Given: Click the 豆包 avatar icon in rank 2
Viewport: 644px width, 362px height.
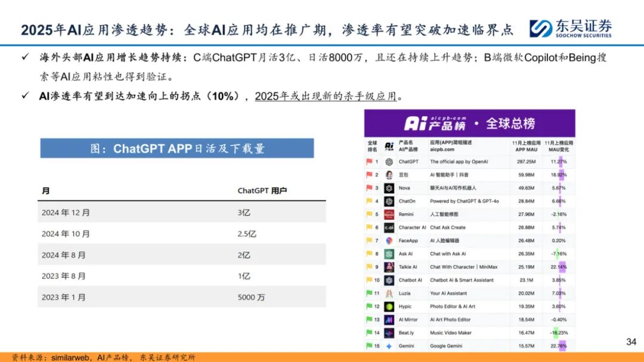Looking at the screenshot, I should pos(389,175).
